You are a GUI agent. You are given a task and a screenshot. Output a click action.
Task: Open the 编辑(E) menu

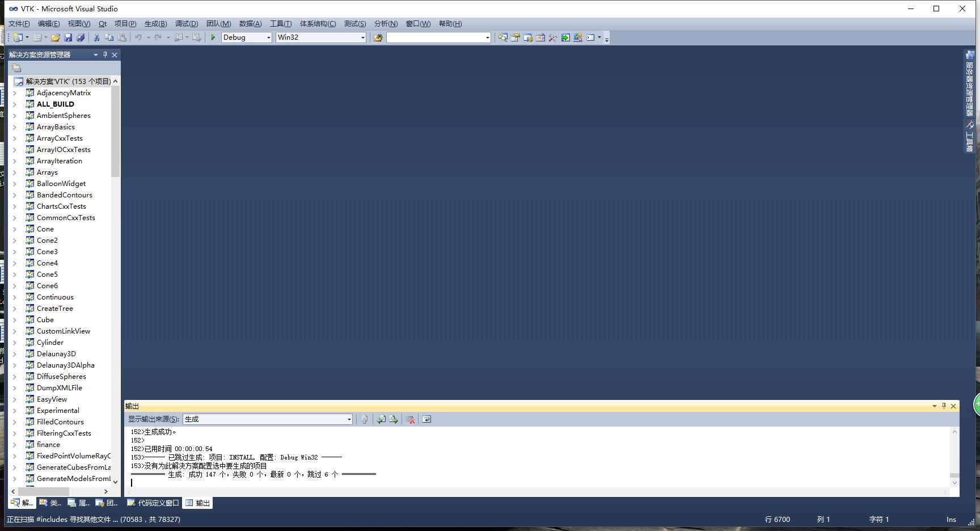coord(49,23)
